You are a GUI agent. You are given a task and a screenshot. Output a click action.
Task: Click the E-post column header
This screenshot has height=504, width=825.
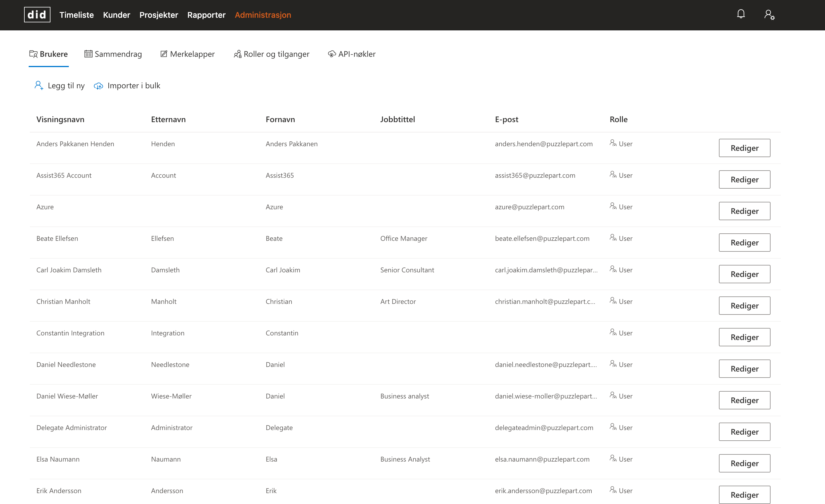[506, 119]
